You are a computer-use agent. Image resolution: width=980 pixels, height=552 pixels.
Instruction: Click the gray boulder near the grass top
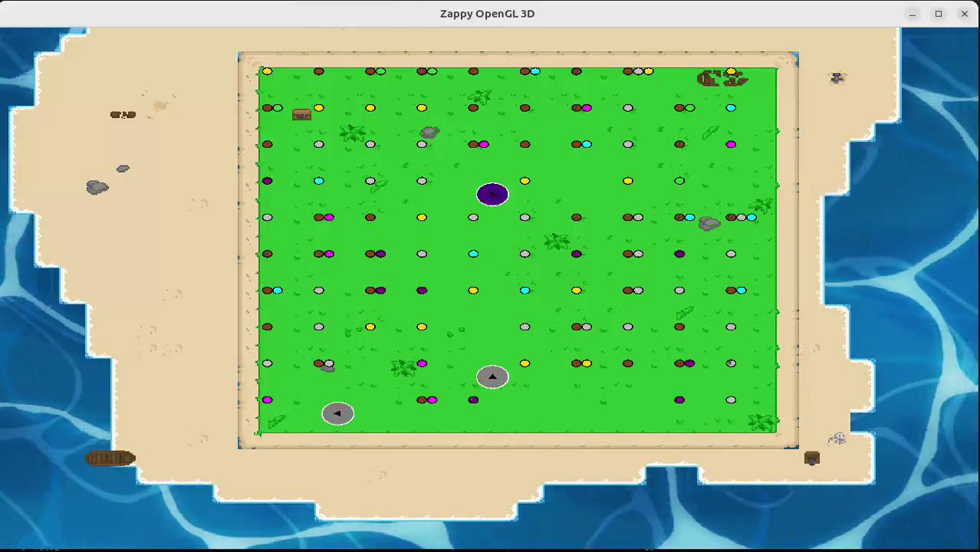[429, 133]
